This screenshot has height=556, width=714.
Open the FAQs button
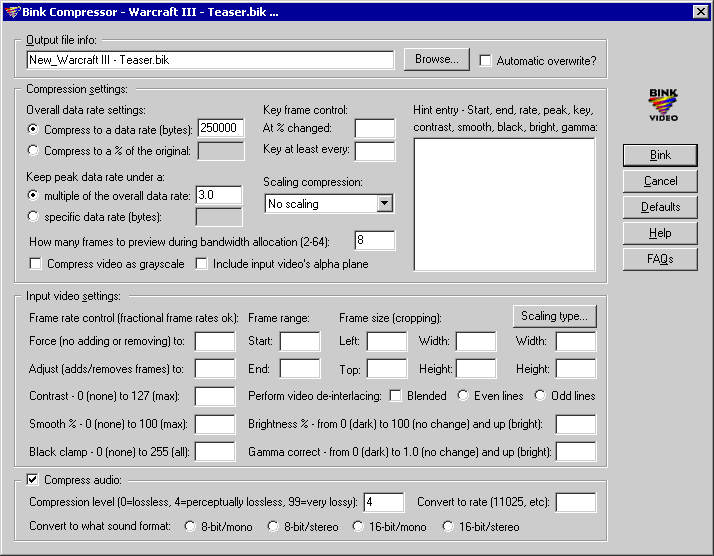pyautogui.click(x=660, y=259)
